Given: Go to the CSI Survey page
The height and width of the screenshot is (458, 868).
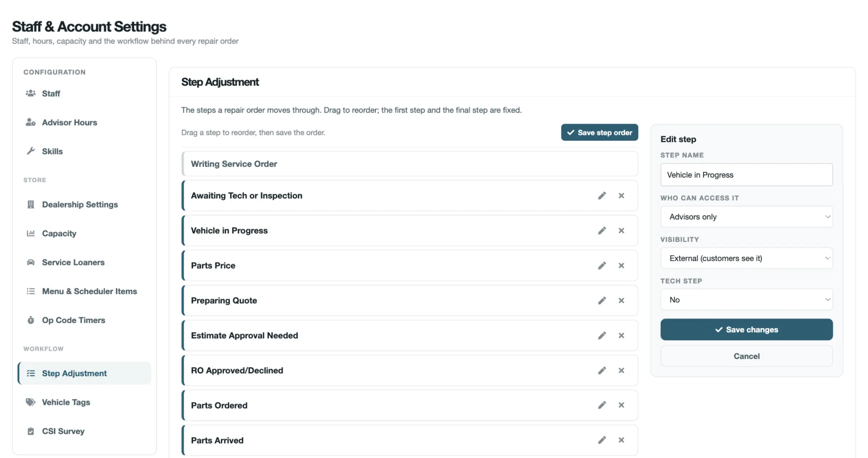Looking at the screenshot, I should coord(84,431).
